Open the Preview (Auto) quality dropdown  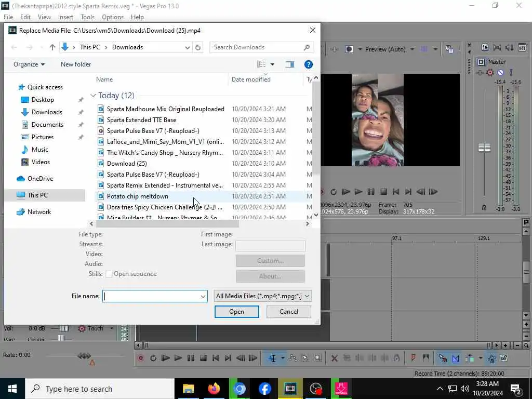pyautogui.click(x=412, y=49)
